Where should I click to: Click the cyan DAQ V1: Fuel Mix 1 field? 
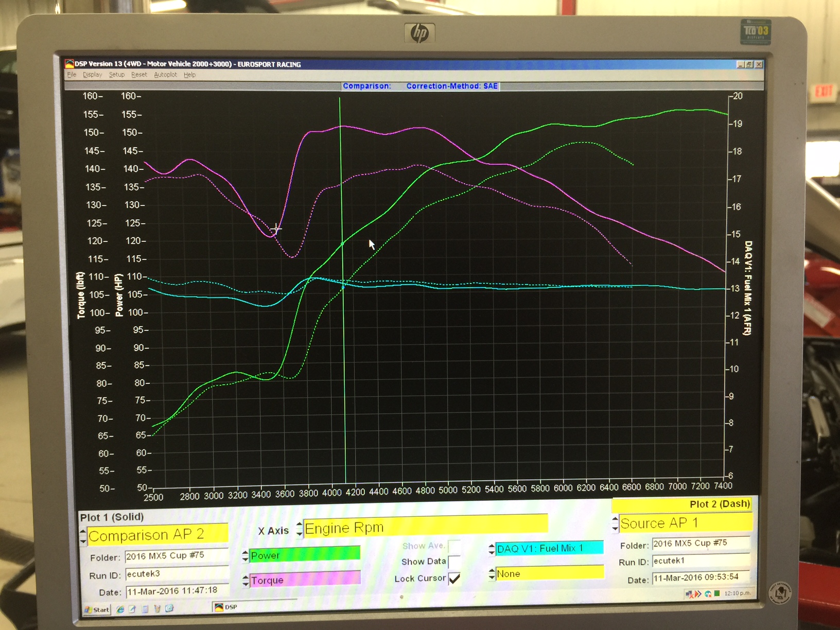(x=550, y=548)
